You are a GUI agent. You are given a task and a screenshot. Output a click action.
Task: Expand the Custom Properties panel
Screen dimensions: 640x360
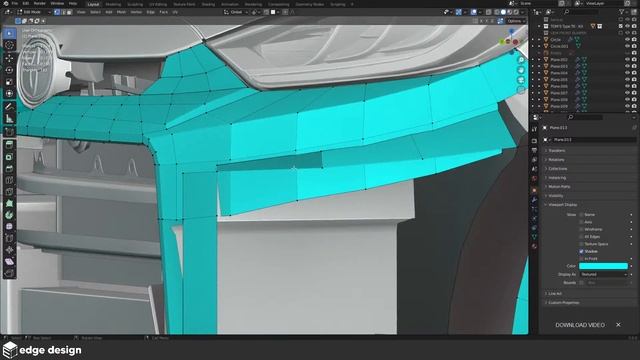coord(589,302)
